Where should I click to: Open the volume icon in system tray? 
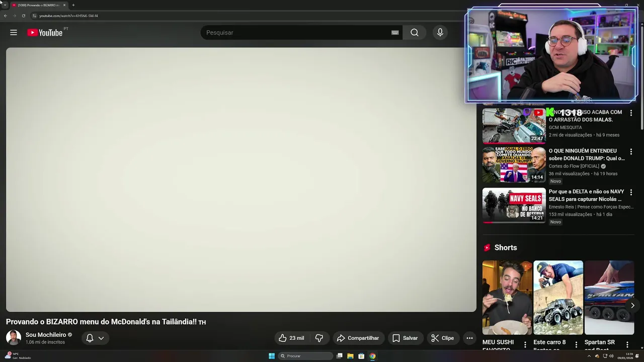tap(611, 356)
